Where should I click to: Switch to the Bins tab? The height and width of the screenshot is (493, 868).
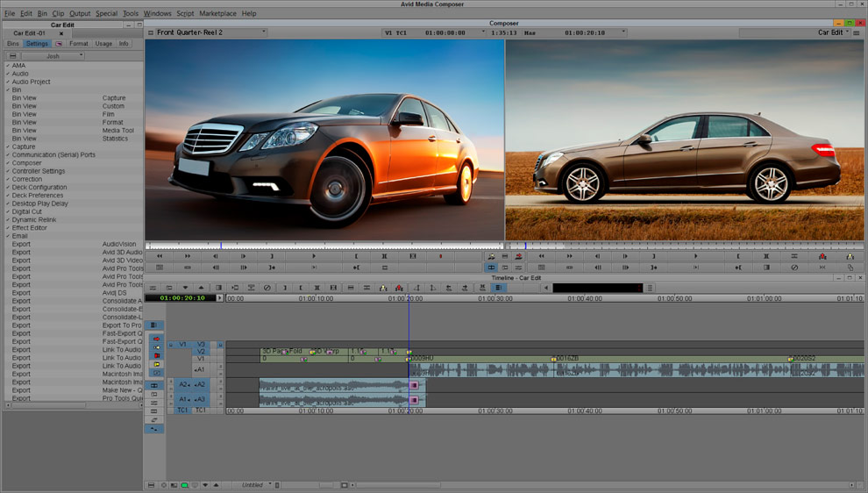tap(12, 43)
